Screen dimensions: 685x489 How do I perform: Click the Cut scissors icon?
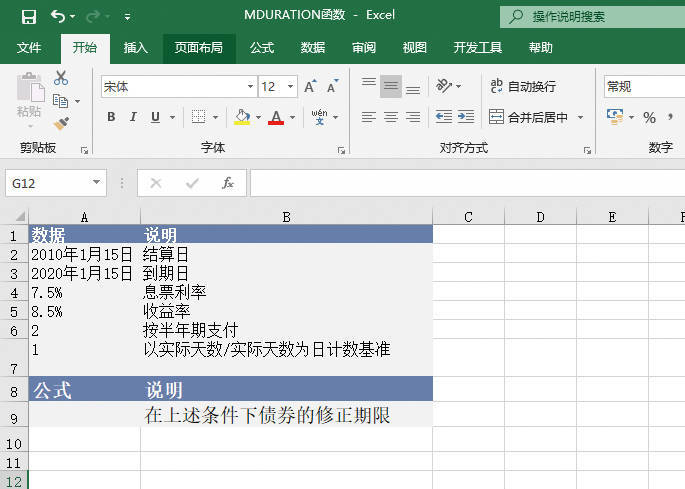click(61, 78)
